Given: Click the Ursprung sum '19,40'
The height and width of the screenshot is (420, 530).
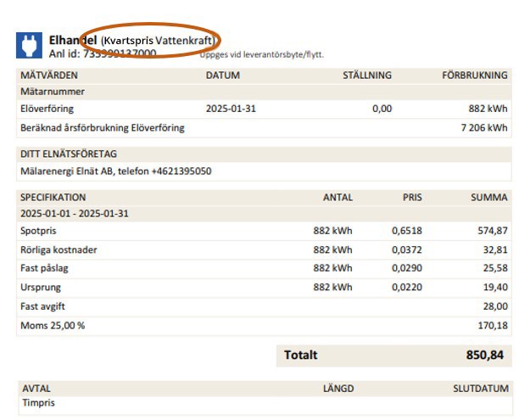Looking at the screenshot, I should pos(495,287).
